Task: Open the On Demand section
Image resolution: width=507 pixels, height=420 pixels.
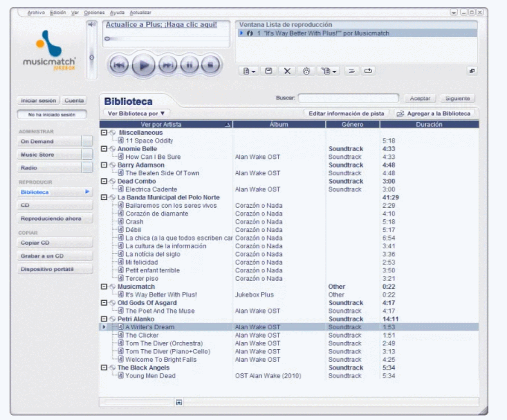Action: click(55, 142)
